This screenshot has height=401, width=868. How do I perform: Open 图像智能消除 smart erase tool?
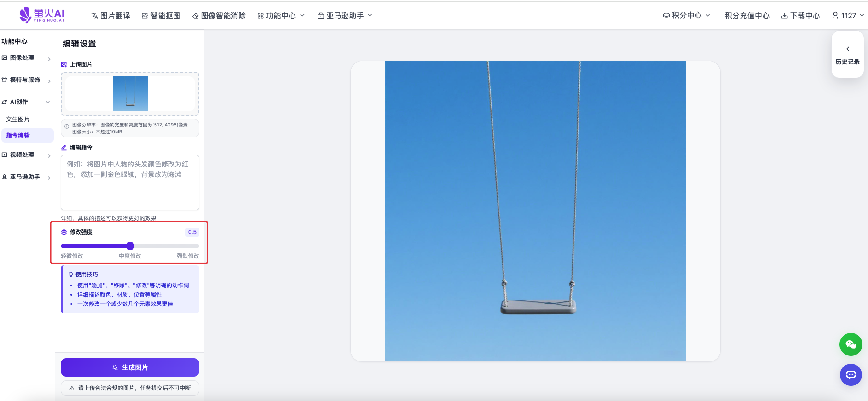pos(219,16)
